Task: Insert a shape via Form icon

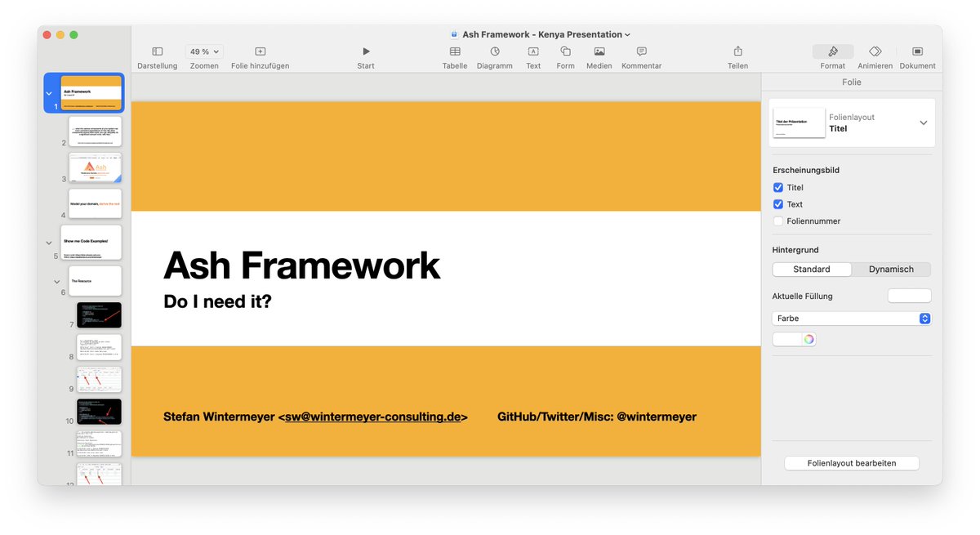Action: 566,51
